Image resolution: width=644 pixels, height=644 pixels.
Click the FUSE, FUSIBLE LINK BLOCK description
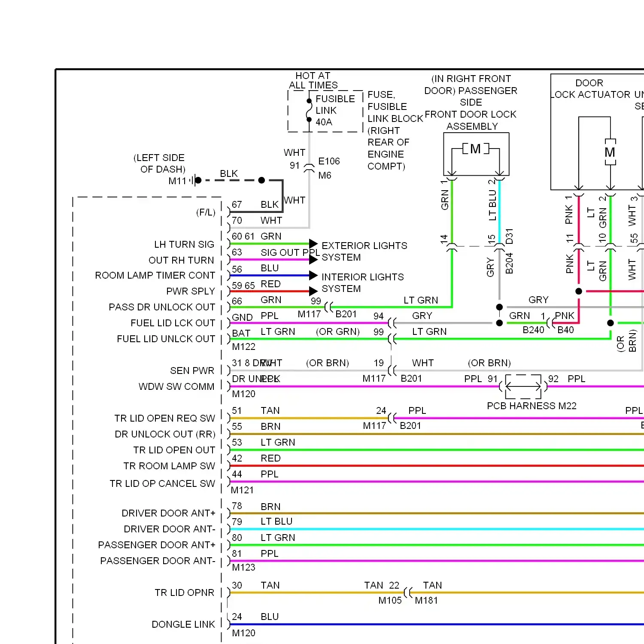click(395, 130)
